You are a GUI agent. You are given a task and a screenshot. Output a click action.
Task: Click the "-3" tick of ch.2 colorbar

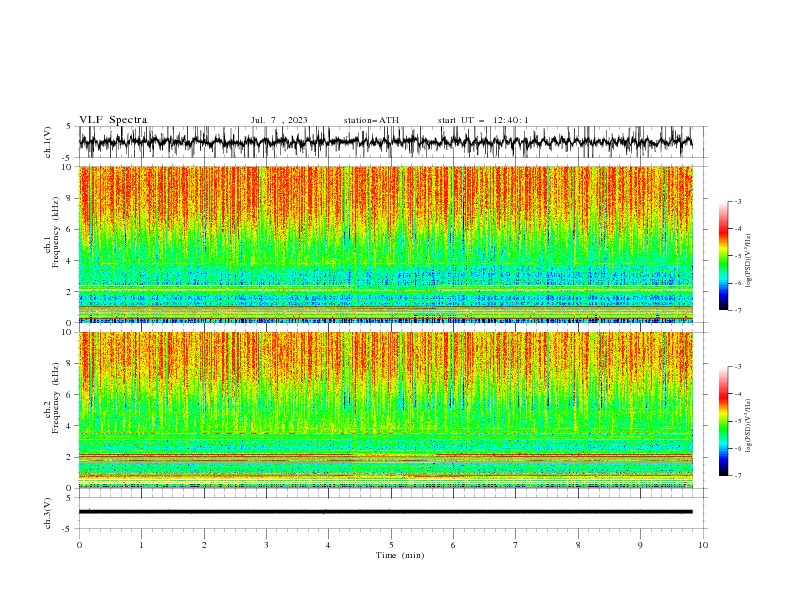[x=738, y=367]
